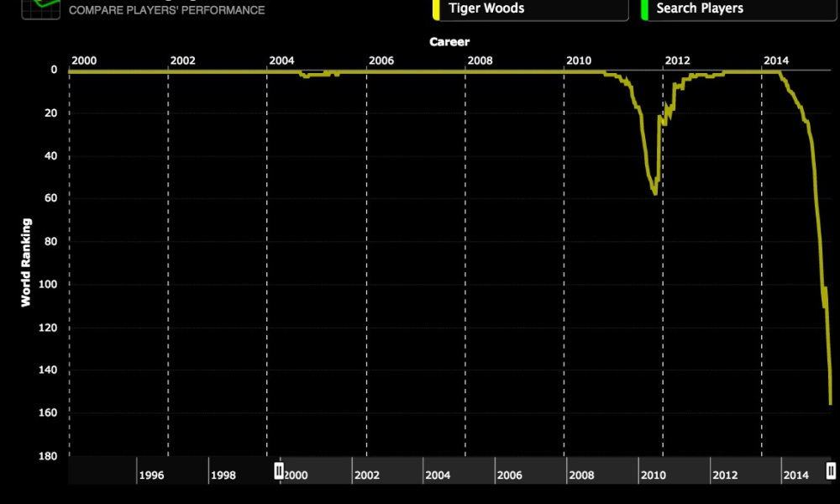Image resolution: width=840 pixels, height=504 pixels.
Task: Click the green chart logo icon
Action: (40, 8)
